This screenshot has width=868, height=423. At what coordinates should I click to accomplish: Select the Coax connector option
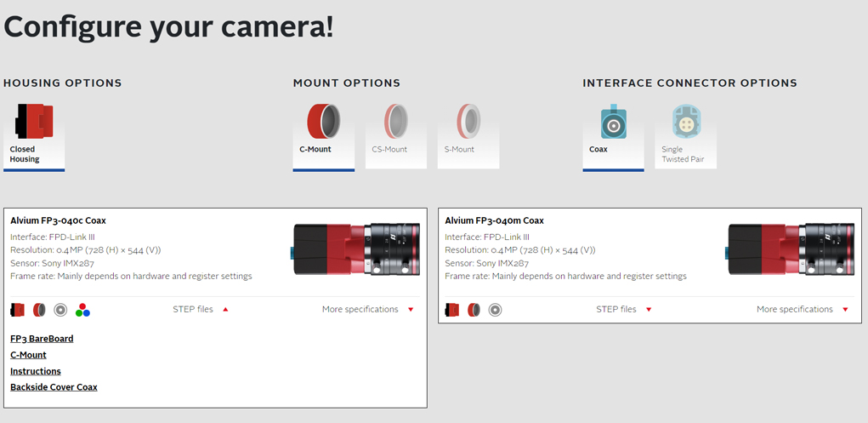[613, 134]
